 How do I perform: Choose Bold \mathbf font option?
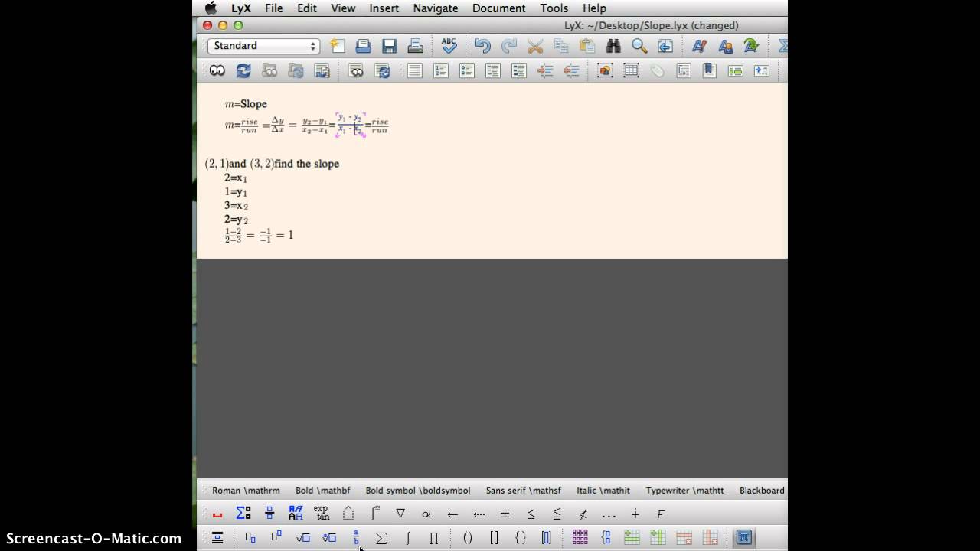pos(323,491)
